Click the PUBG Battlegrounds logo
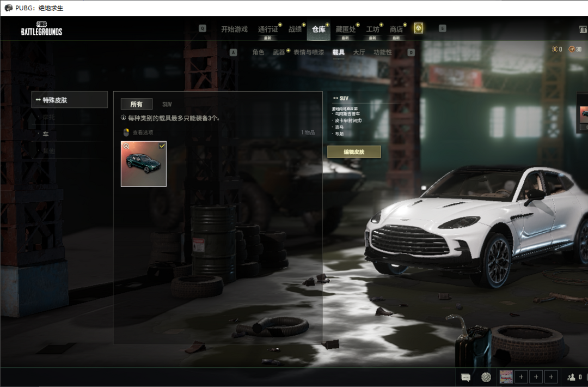The image size is (588, 387). point(41,29)
